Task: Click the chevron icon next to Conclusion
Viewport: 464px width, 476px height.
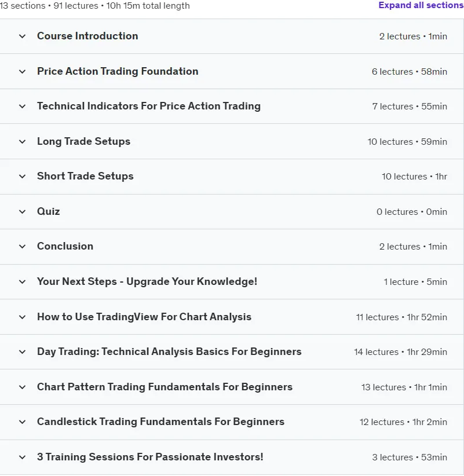Action: (22, 247)
